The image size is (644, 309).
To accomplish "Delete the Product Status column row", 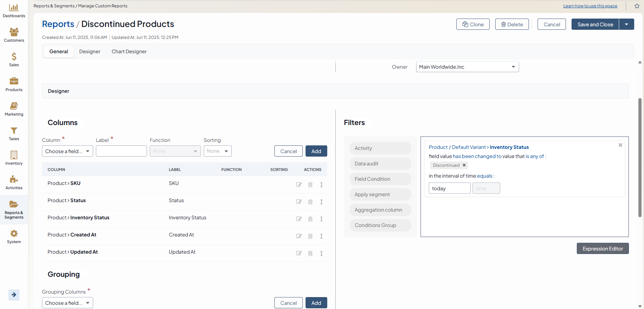I will (310, 202).
